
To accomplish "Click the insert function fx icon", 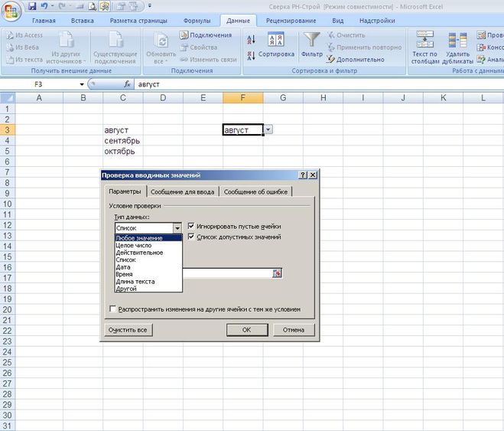I will [127, 84].
